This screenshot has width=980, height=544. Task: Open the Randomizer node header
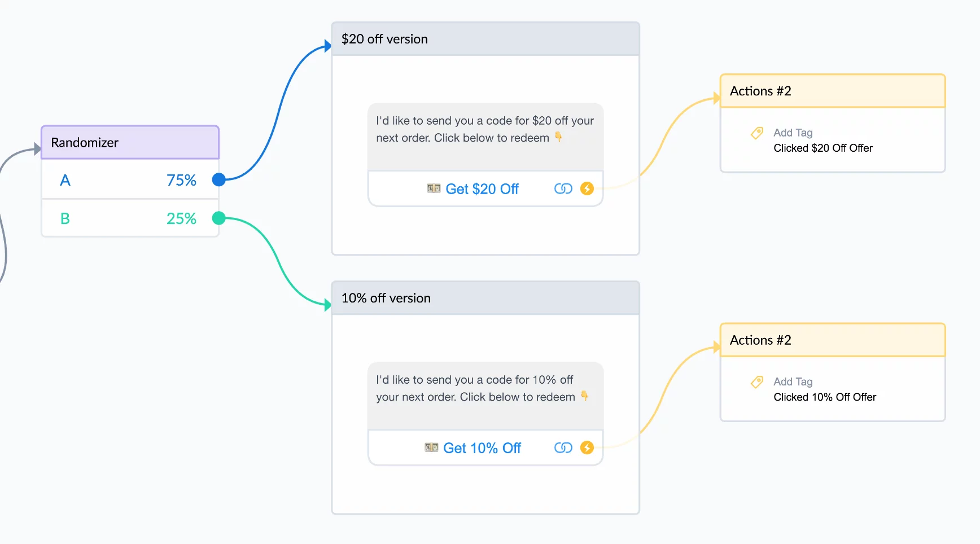(x=130, y=142)
